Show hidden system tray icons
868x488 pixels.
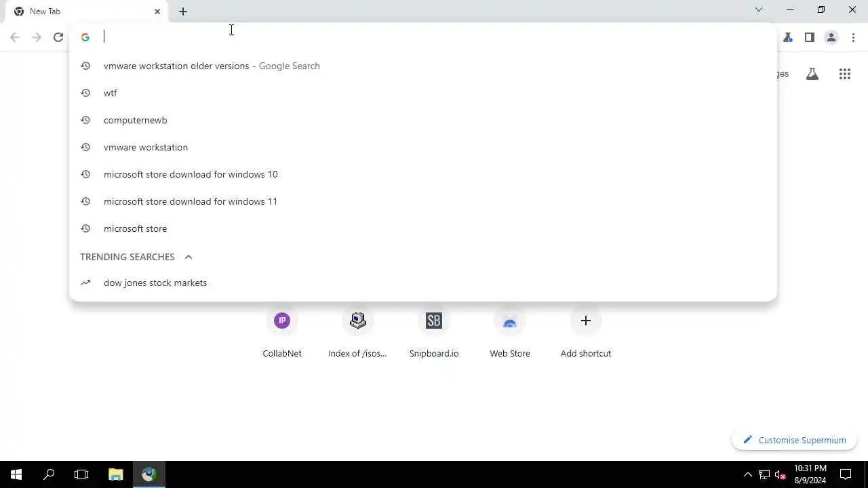(747, 474)
